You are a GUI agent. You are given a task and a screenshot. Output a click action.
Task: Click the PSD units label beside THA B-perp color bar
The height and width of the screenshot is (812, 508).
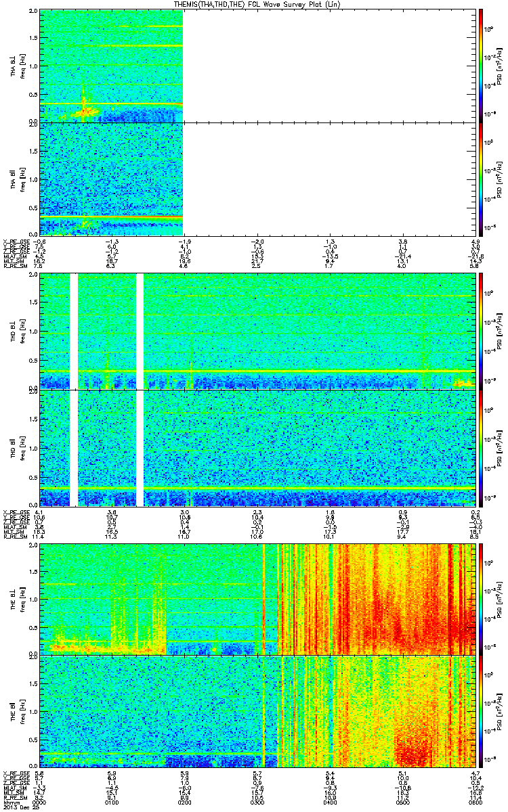tap(501, 66)
